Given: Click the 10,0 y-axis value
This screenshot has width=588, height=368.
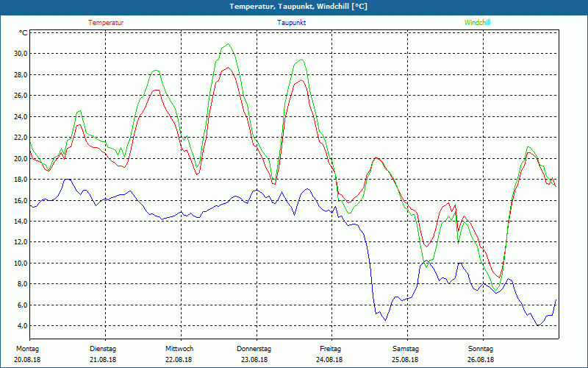Looking at the screenshot, I should (21, 263).
